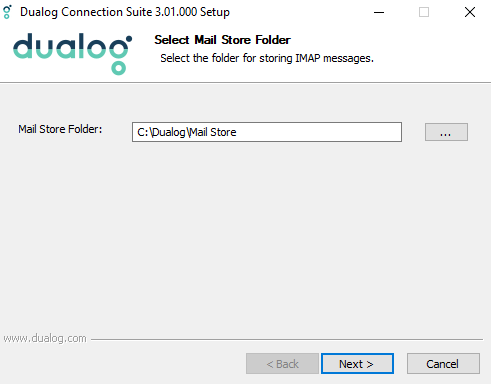Click the Mail Store Folder: label
The width and height of the screenshot is (491, 384).
[x=60, y=129]
